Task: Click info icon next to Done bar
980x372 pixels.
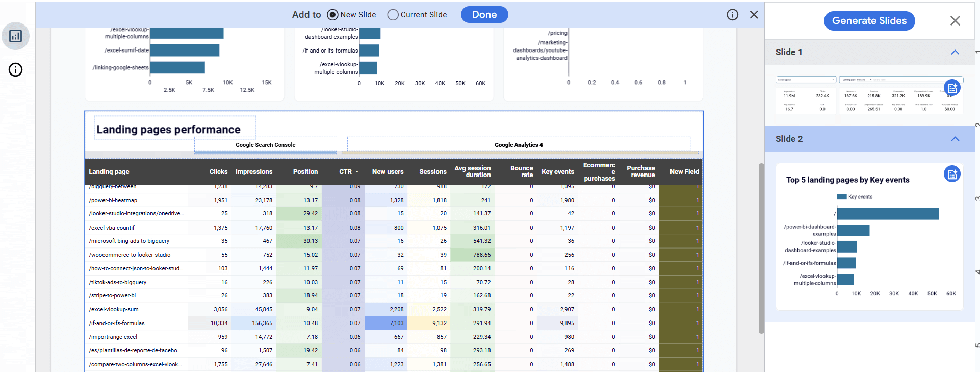Action: click(x=732, y=15)
